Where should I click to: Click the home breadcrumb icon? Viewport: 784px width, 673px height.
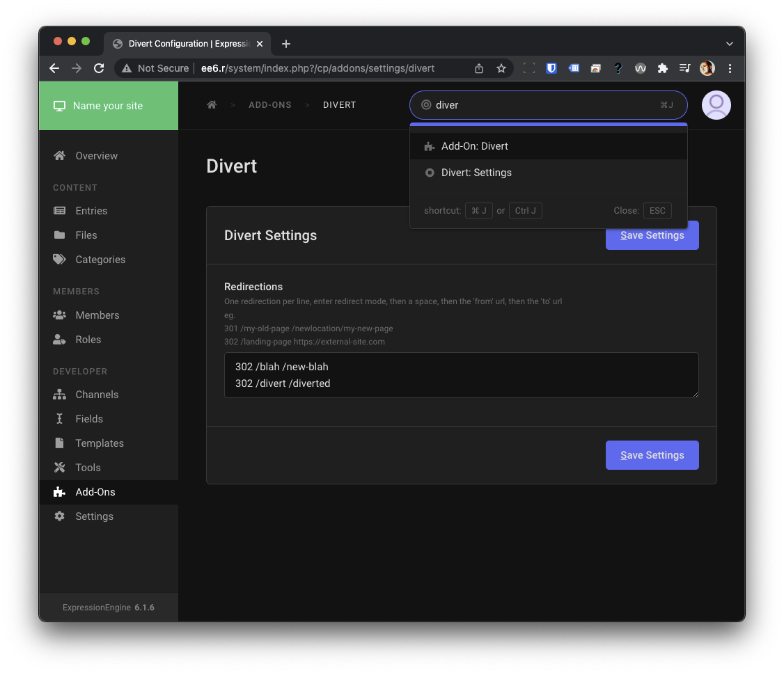(x=212, y=105)
